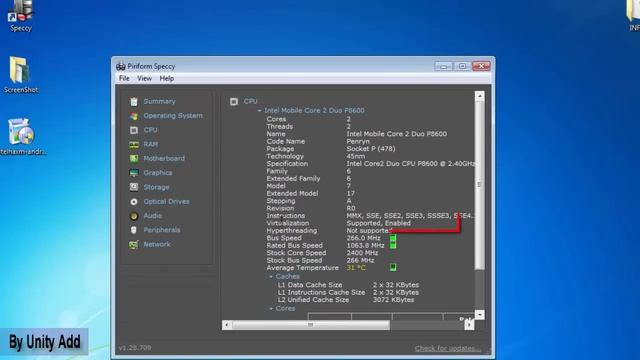640x360 pixels.
Task: Open the Optical Drives section label
Action: [166, 201]
